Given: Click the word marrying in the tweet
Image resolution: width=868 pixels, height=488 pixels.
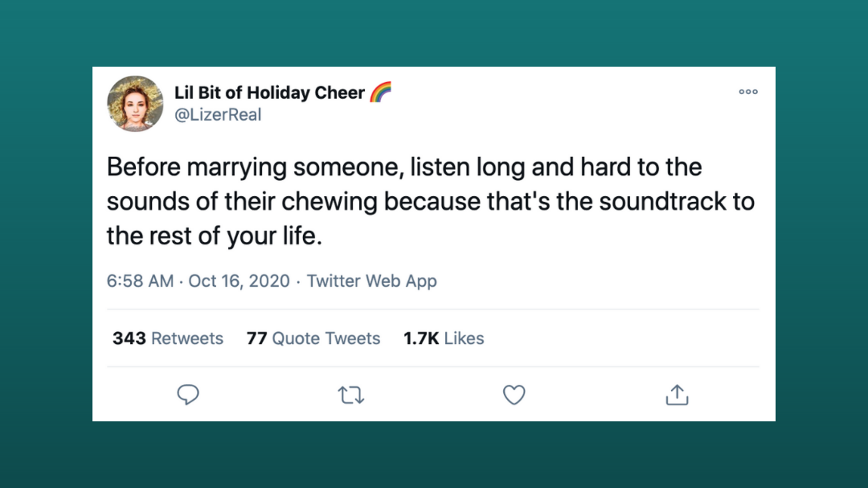Looking at the screenshot, I should coord(237,168).
